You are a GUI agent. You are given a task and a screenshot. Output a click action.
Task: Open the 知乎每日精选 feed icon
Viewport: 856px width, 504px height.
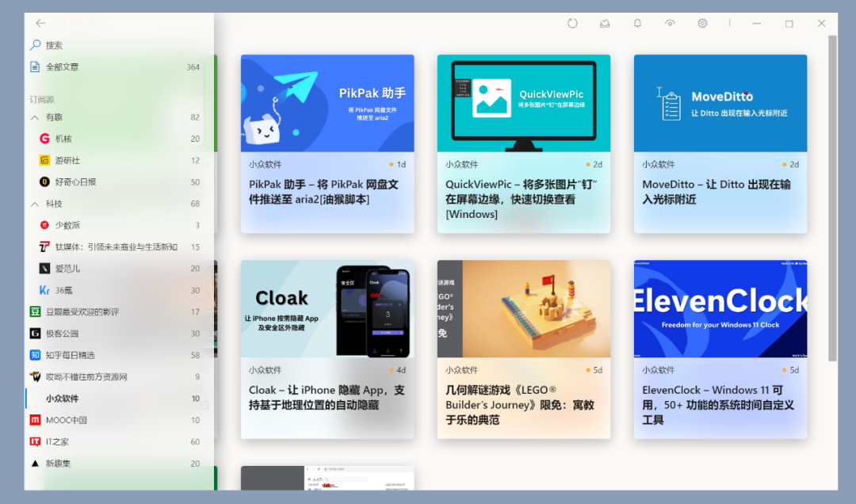click(35, 355)
